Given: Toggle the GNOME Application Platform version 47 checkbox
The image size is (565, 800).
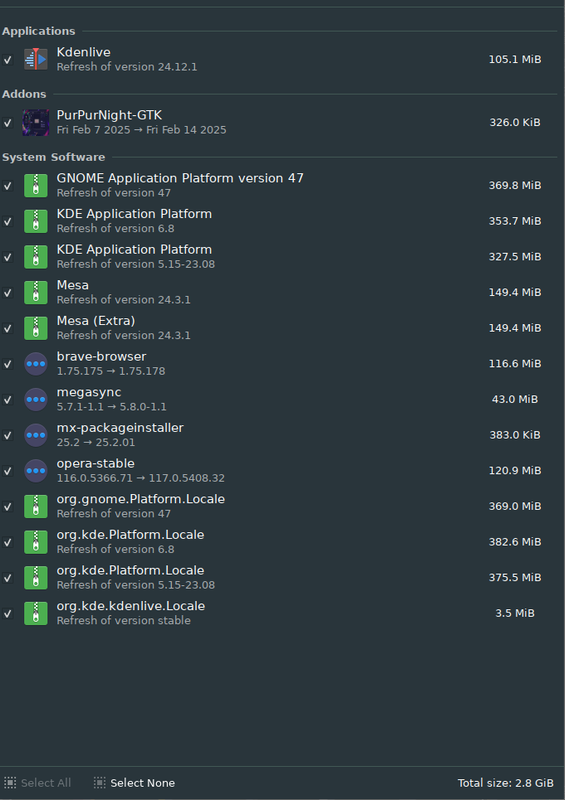Looking at the screenshot, I should coord(8,186).
